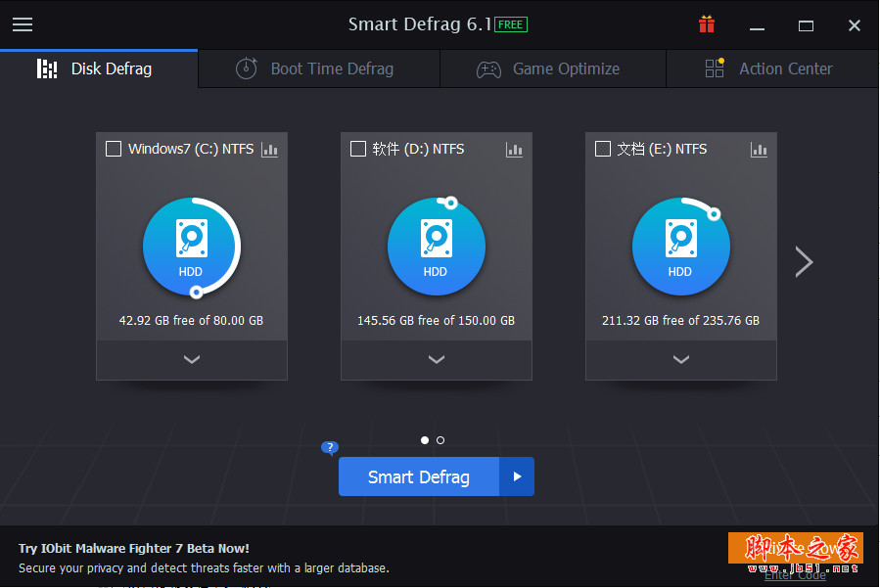Check the 文档 (E:) NTFS checkbox
This screenshot has width=880, height=588.
pyautogui.click(x=603, y=150)
